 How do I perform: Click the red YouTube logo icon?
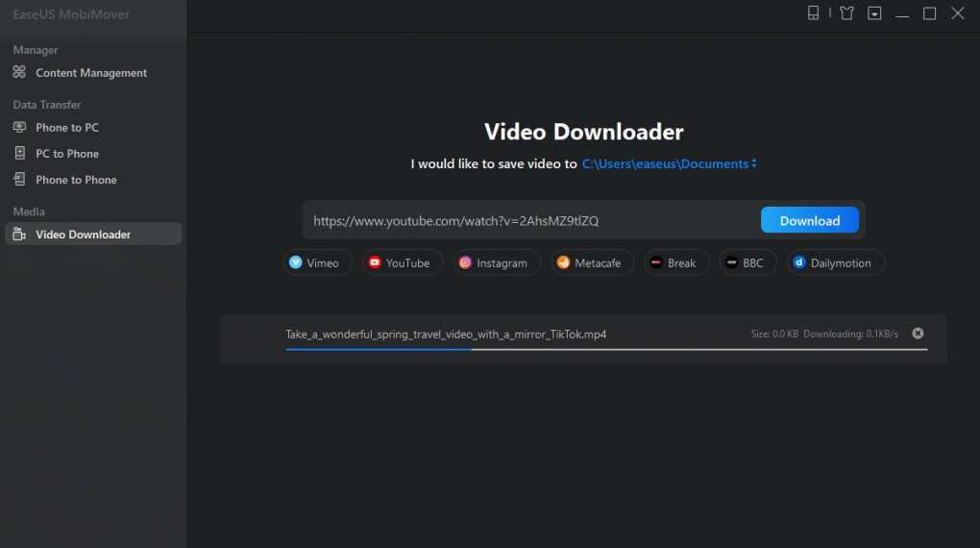click(375, 262)
